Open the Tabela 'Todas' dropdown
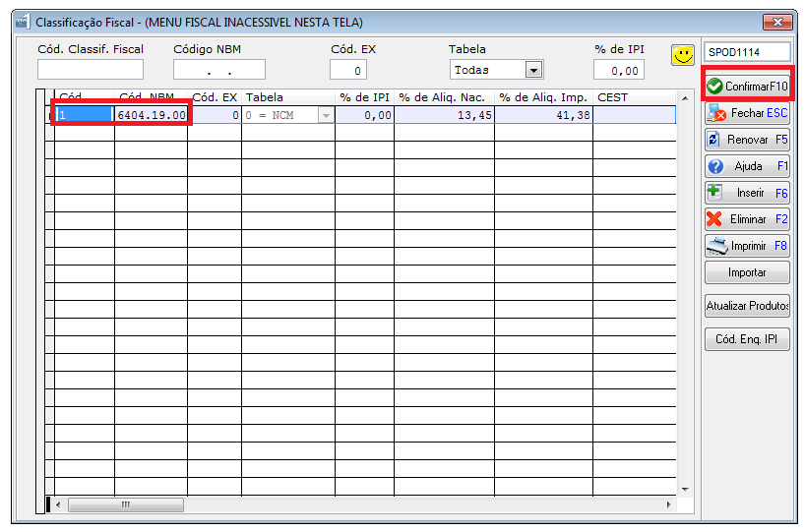Screen dimensions: 805x532 click(x=534, y=70)
